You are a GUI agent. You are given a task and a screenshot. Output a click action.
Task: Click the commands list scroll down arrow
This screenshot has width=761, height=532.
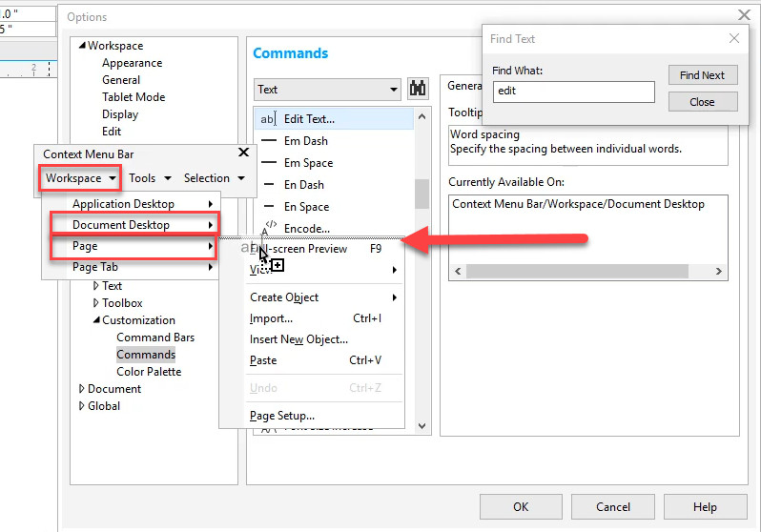[x=422, y=426]
